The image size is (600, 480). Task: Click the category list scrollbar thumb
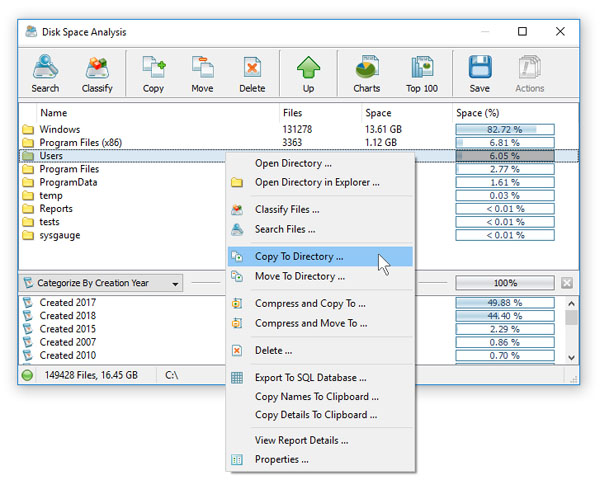tap(571, 318)
